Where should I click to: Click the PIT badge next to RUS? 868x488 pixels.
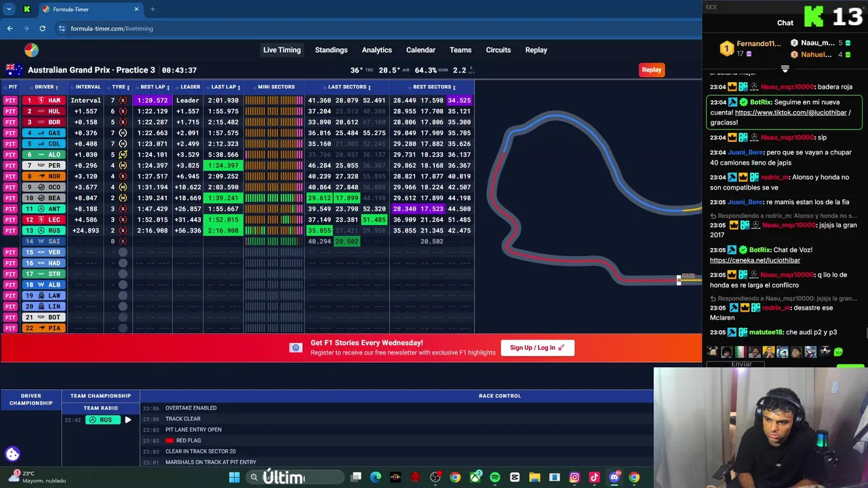(x=10, y=230)
